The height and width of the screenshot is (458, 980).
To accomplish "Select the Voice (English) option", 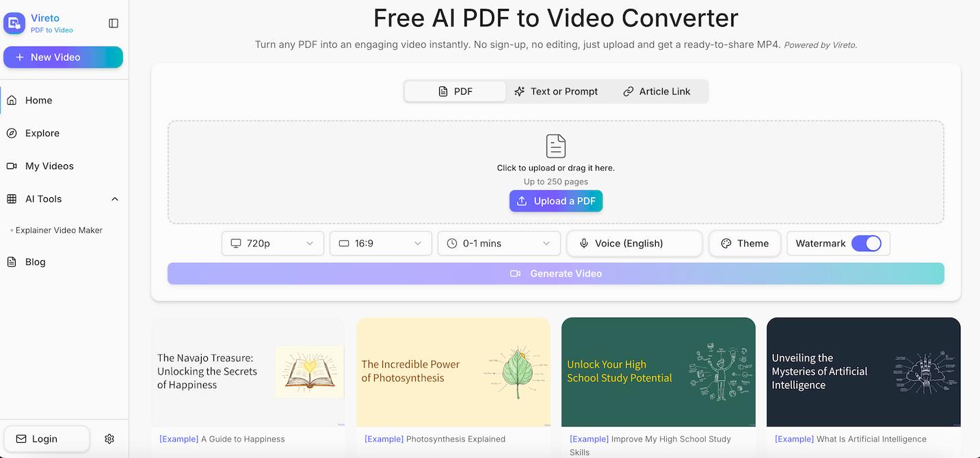I will pyautogui.click(x=633, y=243).
